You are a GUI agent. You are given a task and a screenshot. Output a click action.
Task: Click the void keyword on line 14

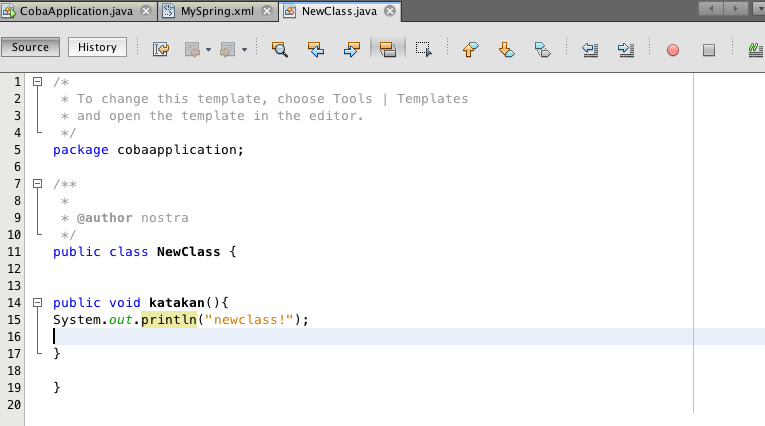124,303
